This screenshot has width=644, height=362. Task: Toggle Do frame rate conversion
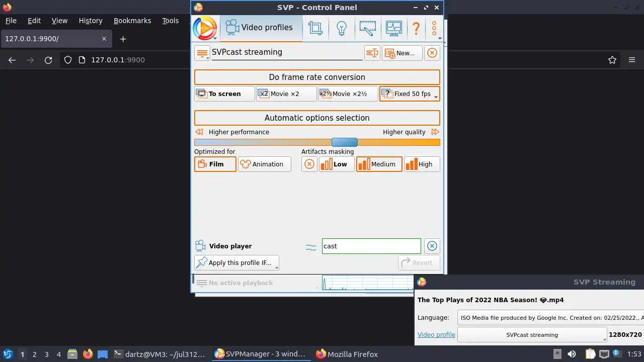[317, 77]
